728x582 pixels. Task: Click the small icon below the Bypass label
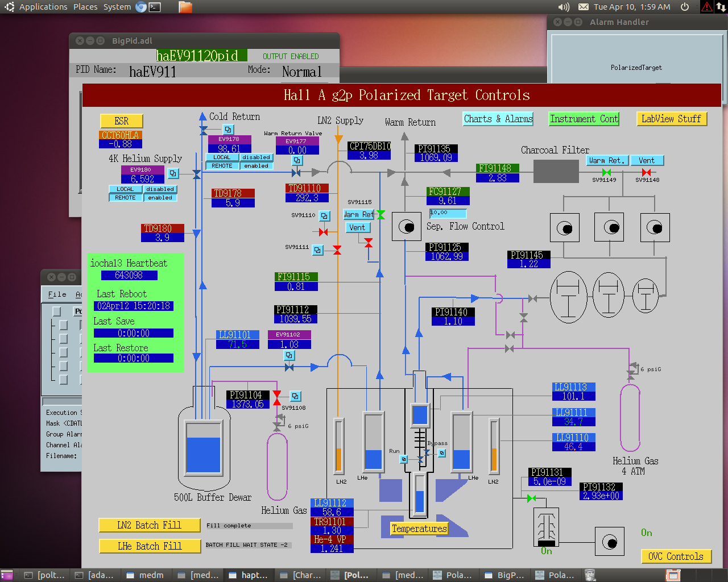[442, 453]
